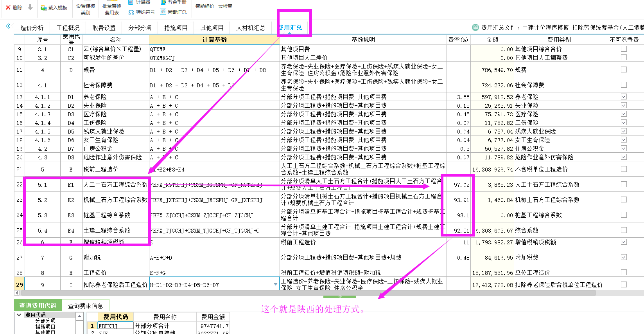Click the 社会保障费 name cell

pos(116,85)
